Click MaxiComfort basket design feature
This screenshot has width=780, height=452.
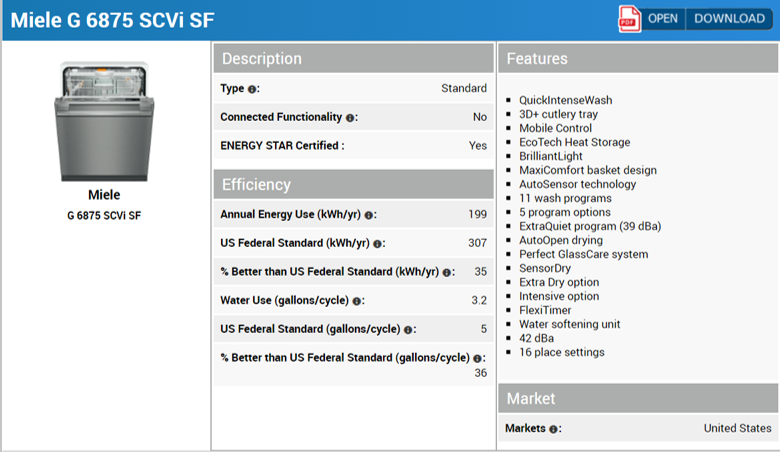588,170
